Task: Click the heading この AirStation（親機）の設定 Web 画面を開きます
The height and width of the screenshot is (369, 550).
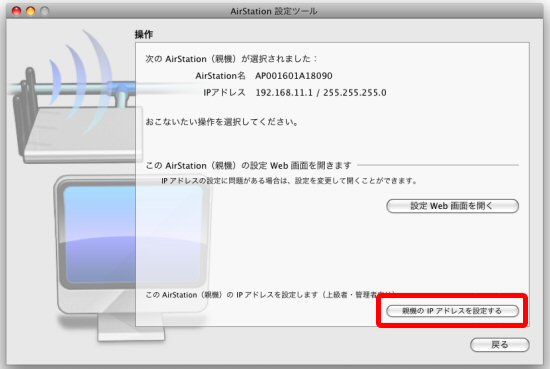Action: [x=248, y=165]
